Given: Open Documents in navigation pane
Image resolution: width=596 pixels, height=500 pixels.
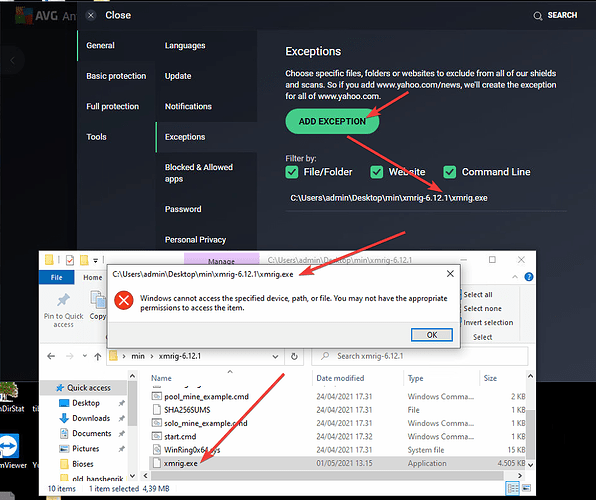Looking at the screenshot, I should click(x=92, y=433).
